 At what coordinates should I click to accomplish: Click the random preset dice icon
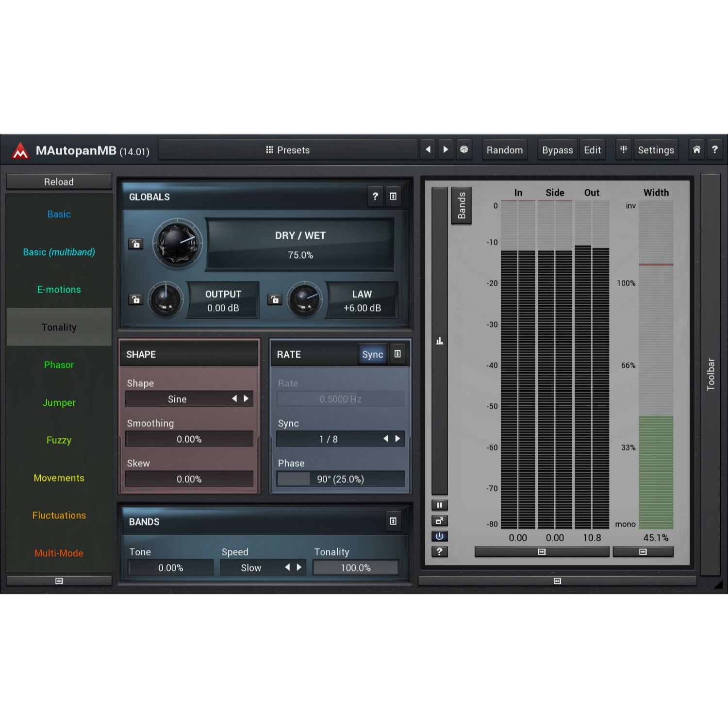coord(464,150)
